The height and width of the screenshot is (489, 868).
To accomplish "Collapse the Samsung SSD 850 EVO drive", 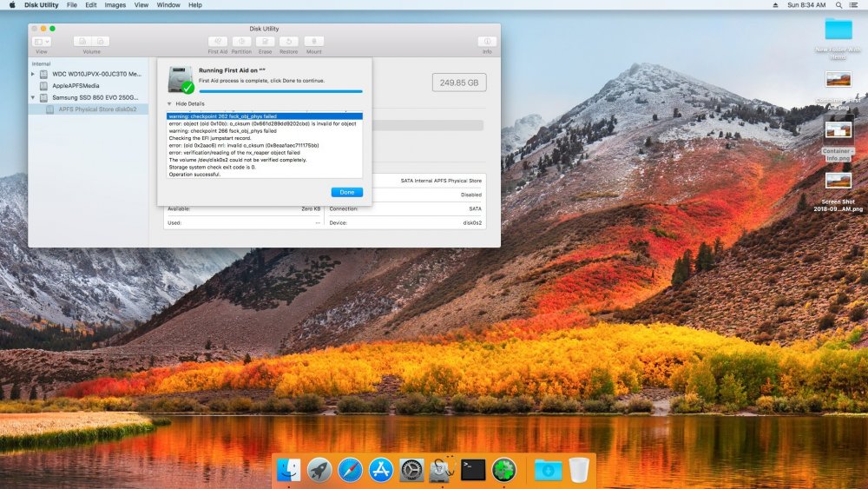I will point(33,97).
